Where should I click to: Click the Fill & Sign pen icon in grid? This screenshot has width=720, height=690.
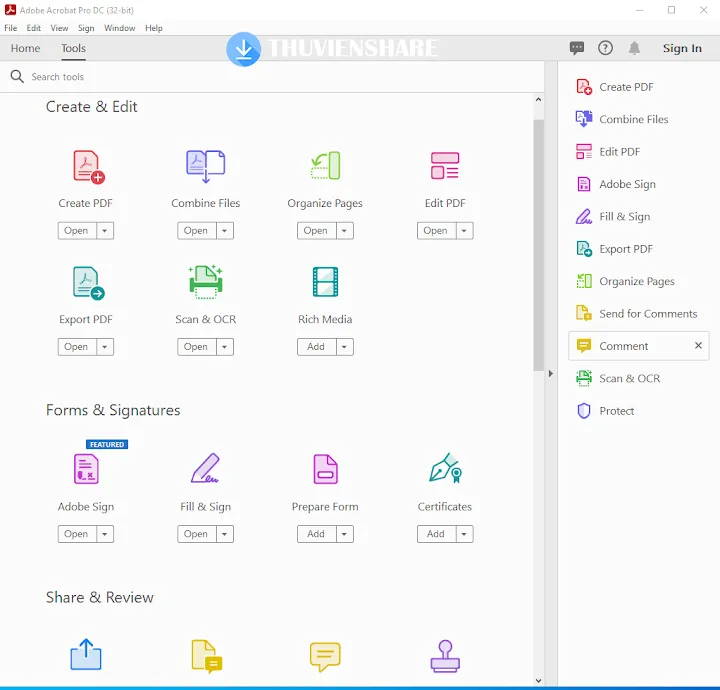pos(205,468)
